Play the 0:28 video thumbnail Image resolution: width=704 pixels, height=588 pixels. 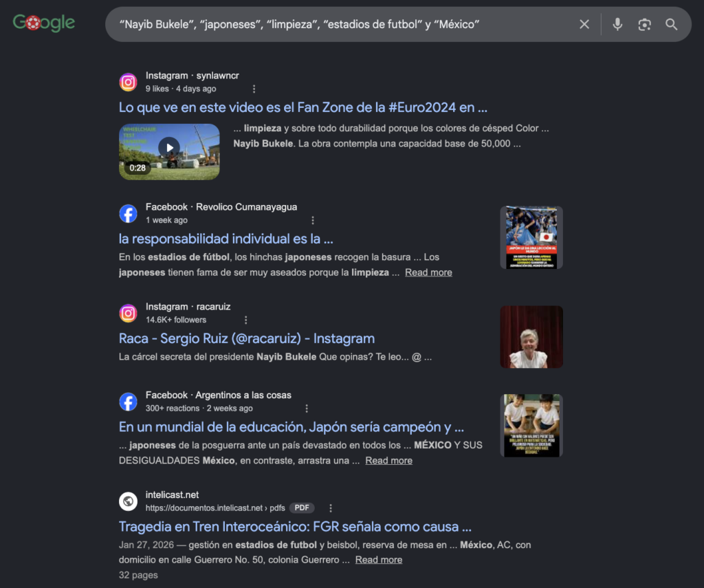point(169,152)
